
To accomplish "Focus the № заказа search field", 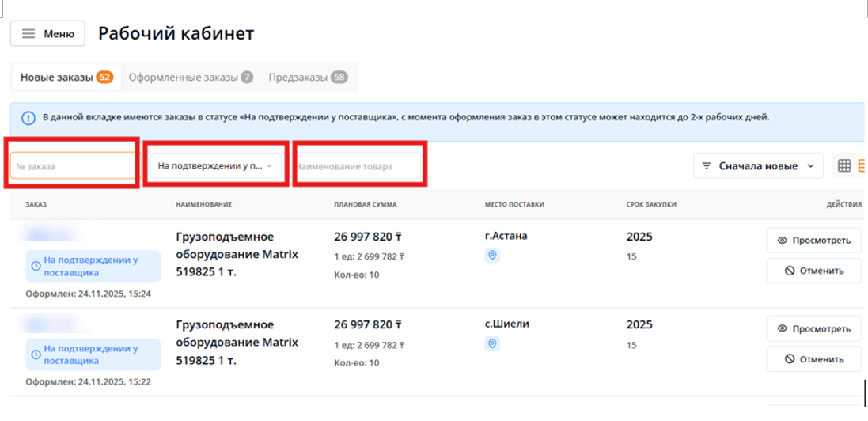I will [x=73, y=166].
